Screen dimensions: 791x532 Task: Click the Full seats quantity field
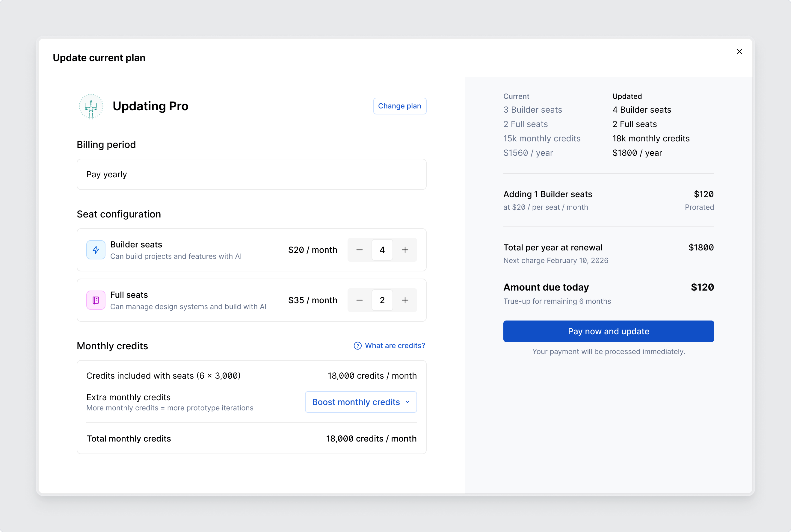[382, 300]
